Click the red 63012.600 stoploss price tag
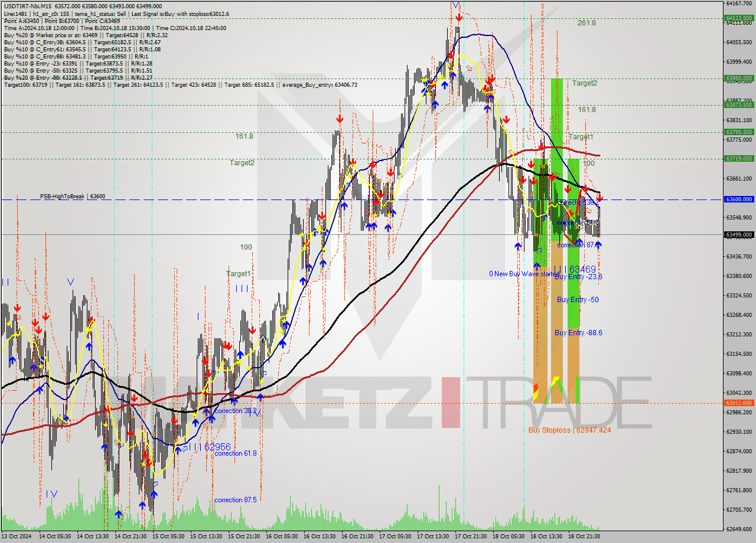The height and width of the screenshot is (543, 756). pos(738,403)
